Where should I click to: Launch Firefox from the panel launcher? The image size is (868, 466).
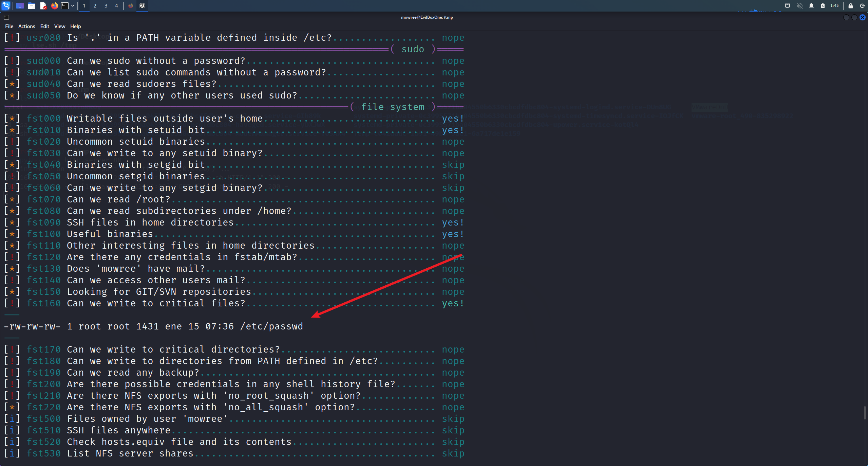[54, 6]
